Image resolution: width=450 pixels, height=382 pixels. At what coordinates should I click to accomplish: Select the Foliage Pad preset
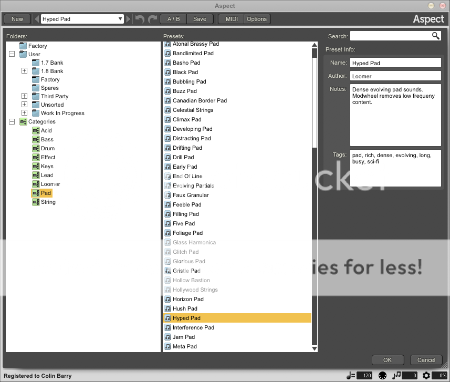click(237, 233)
